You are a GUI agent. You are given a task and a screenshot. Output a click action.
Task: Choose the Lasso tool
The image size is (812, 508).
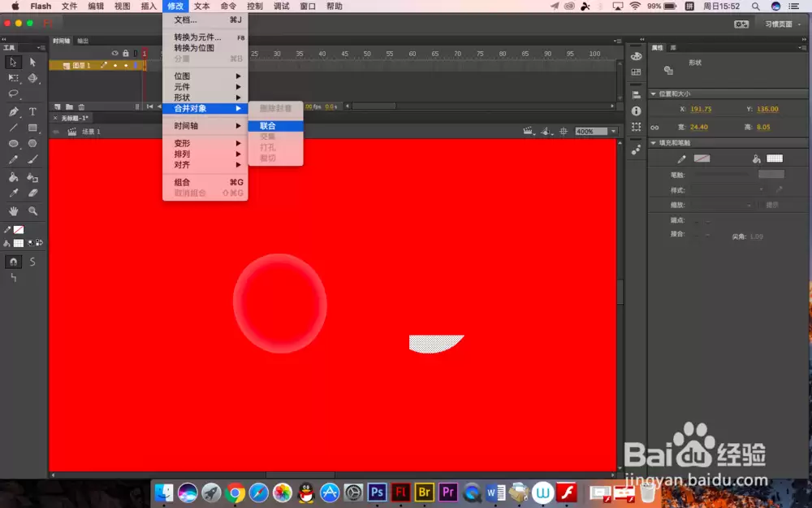[14, 93]
